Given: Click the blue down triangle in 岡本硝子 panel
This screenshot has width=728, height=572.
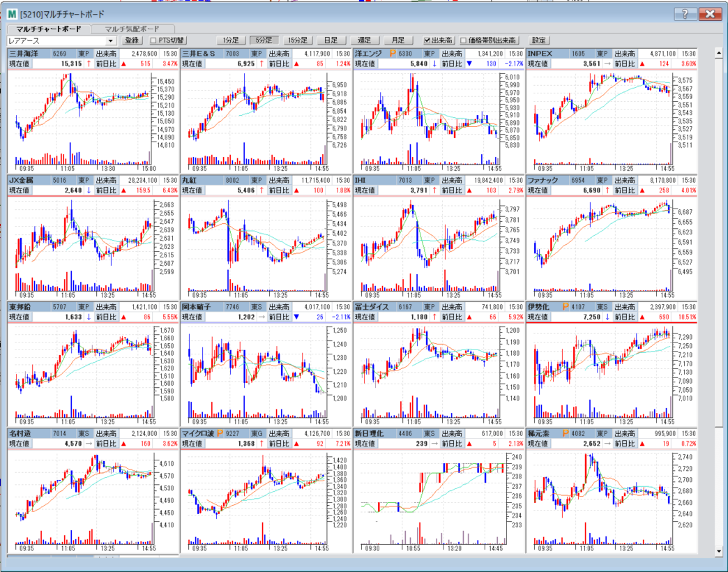Looking at the screenshot, I should pyautogui.click(x=297, y=317).
